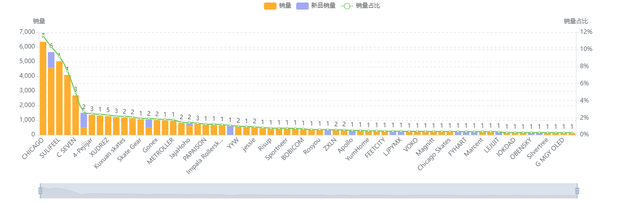644x202 pixels.
Task: Click the JajaHoho axis label
Action: pyautogui.click(x=180, y=147)
